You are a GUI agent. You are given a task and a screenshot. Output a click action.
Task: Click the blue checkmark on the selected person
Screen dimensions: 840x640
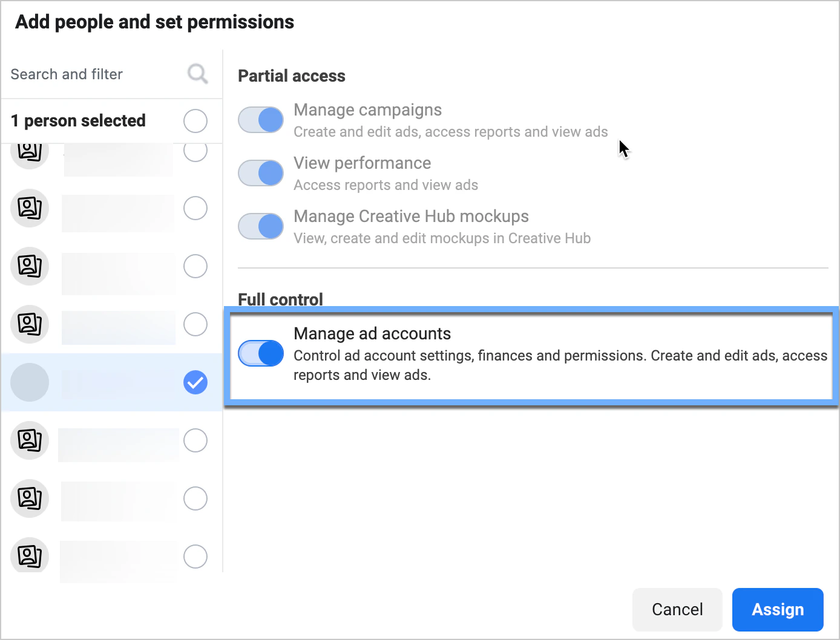pyautogui.click(x=195, y=382)
